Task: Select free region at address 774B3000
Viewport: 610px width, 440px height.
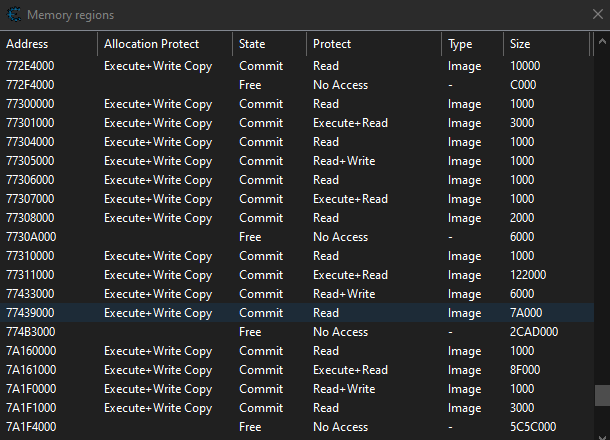Action: (30, 332)
